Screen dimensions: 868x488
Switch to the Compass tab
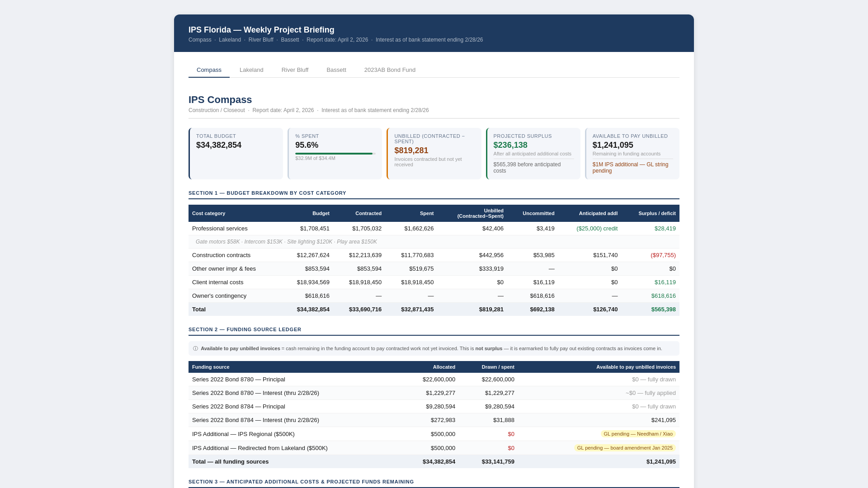(209, 70)
